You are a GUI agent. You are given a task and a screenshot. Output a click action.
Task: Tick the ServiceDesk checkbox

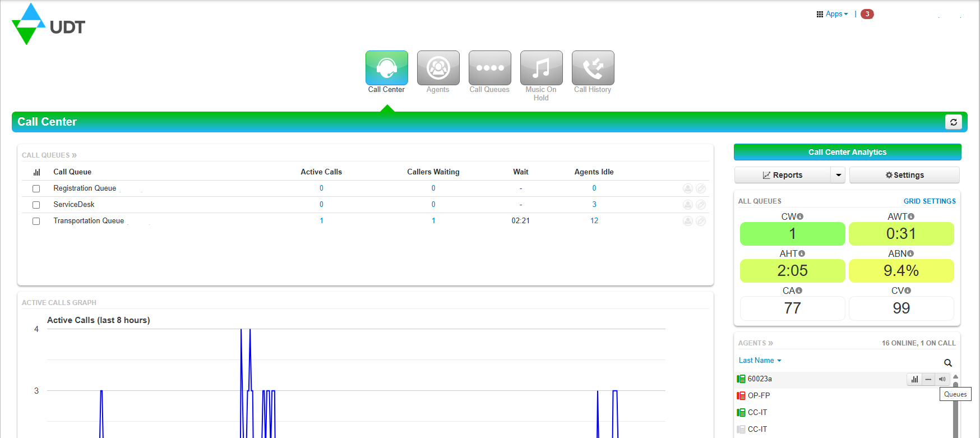point(36,205)
